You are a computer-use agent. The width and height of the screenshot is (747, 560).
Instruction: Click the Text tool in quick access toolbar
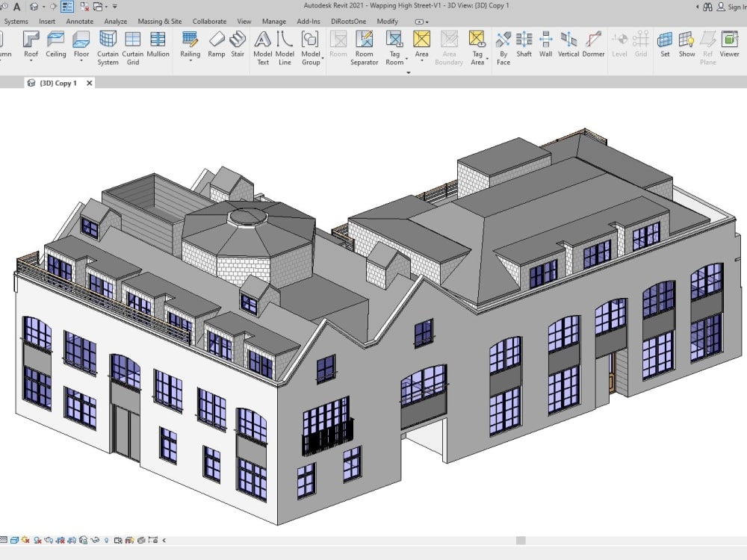16,7
